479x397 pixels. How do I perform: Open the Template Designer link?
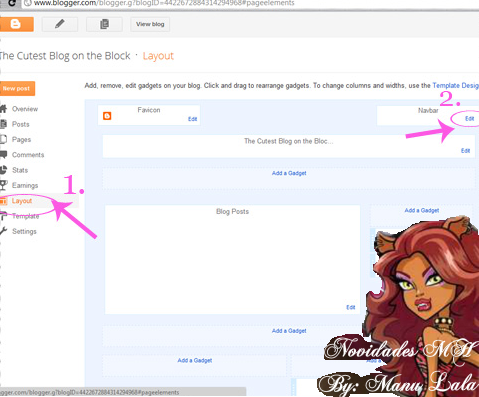(x=456, y=86)
